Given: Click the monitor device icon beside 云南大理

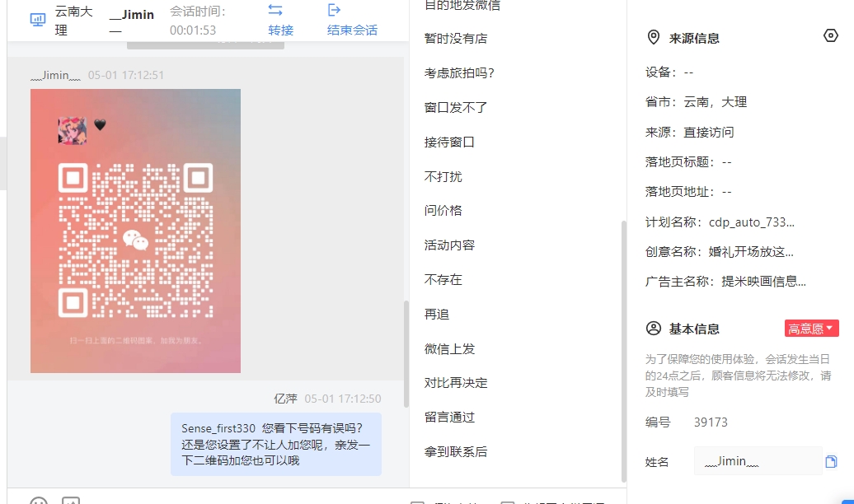Looking at the screenshot, I should [38, 20].
